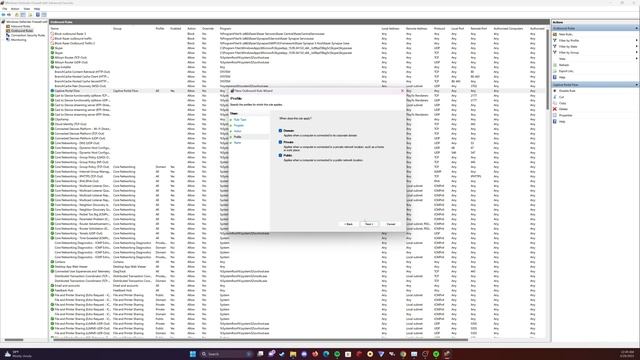640x360 pixels.
Task: Click the green icon of Clipchamp rule
Action: point(52,119)
